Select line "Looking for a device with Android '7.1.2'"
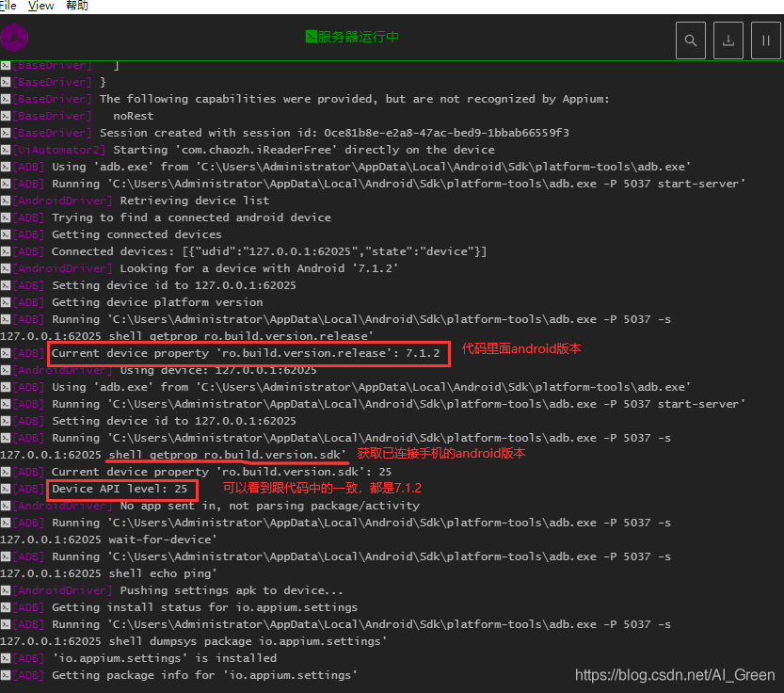The image size is (784, 693). [x=259, y=268]
